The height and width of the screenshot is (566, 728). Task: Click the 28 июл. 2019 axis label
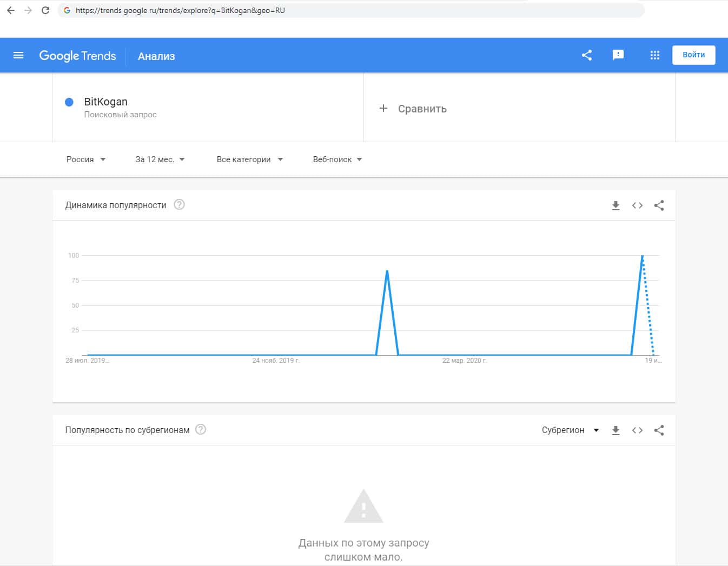coord(88,361)
